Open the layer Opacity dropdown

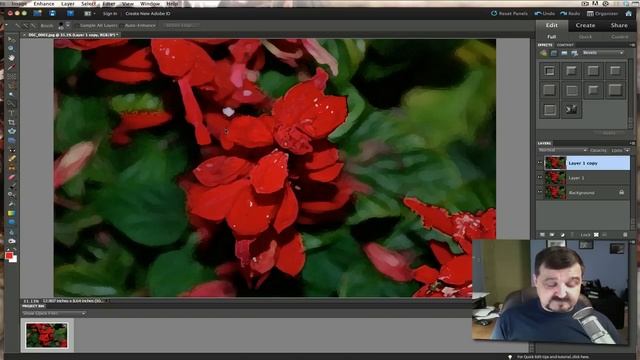627,150
